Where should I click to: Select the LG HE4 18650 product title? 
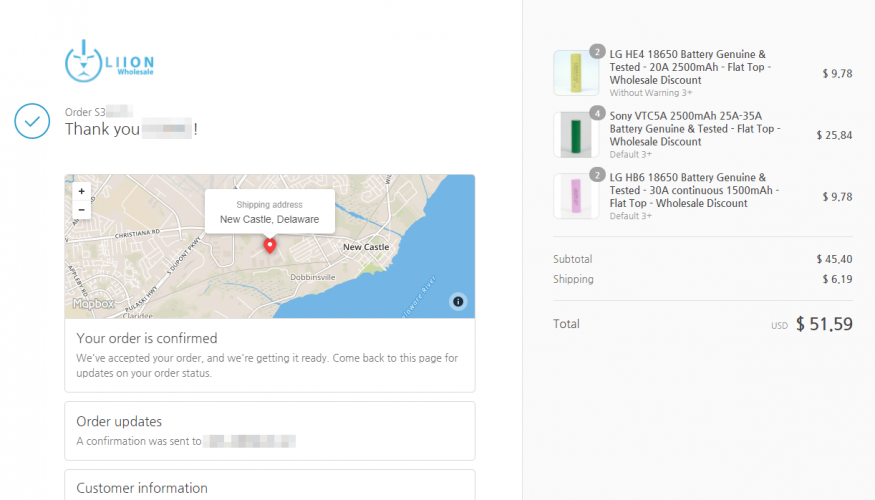point(688,67)
